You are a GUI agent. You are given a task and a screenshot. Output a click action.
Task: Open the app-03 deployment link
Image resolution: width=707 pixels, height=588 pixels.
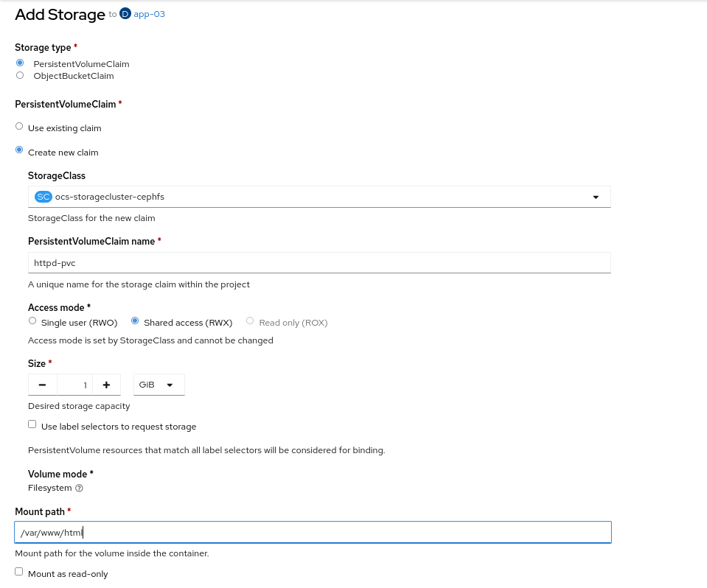click(149, 14)
